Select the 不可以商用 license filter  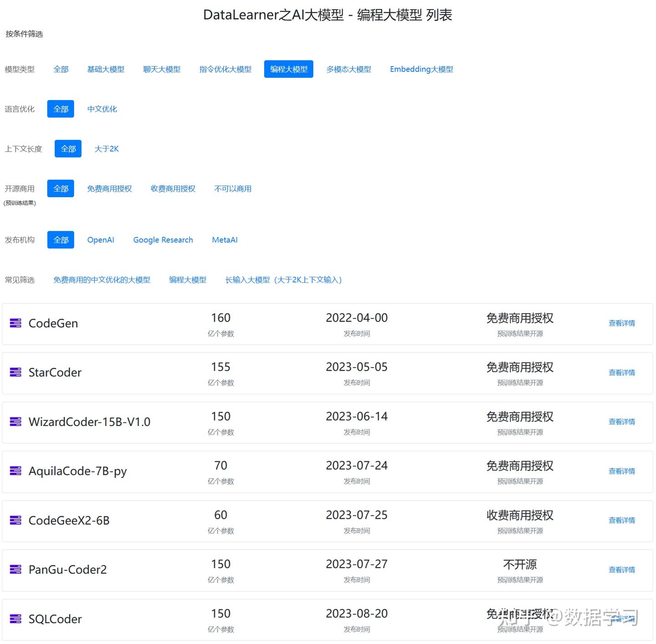232,189
